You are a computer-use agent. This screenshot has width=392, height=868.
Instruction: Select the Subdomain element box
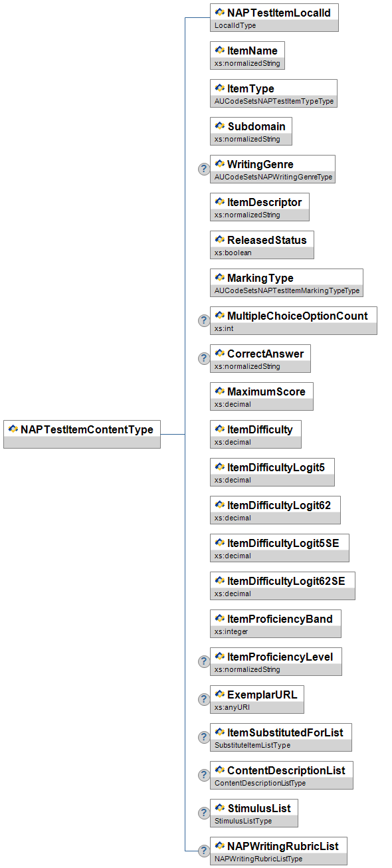tap(250, 131)
